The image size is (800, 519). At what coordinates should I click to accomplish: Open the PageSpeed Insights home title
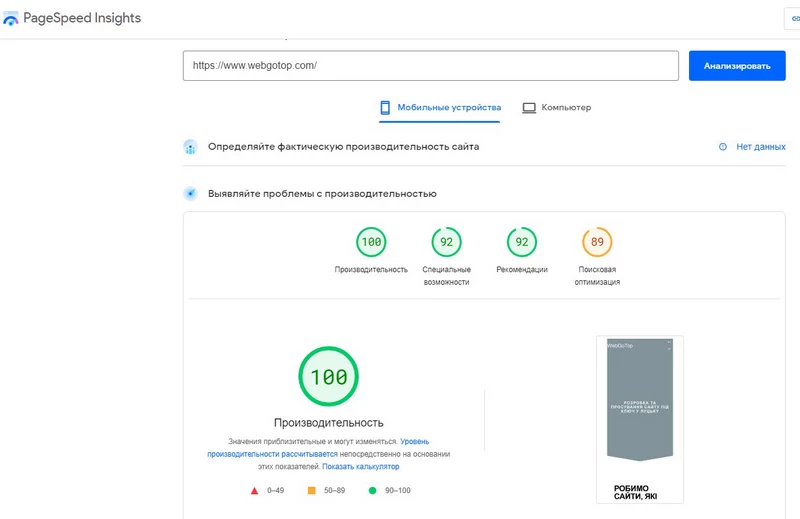tap(82, 18)
